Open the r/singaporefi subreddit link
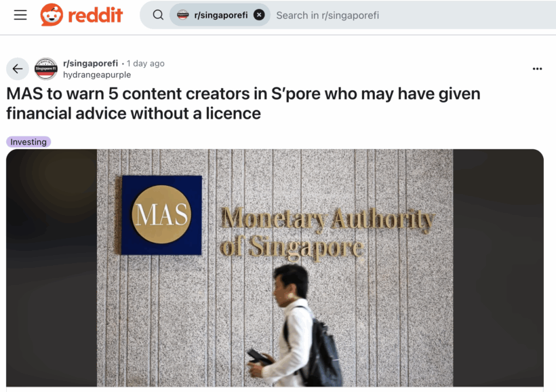556x392 pixels. (90, 64)
